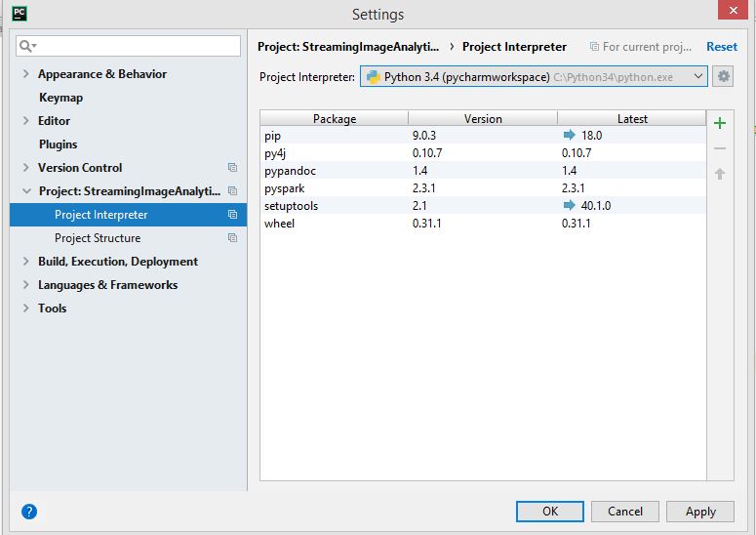The height and width of the screenshot is (535, 756).
Task: Click the settings search field
Action: pos(128,46)
